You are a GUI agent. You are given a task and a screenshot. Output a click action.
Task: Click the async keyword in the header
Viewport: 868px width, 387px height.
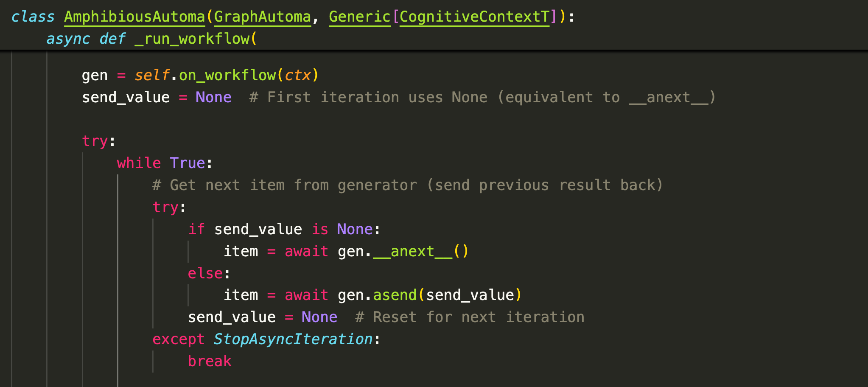coord(68,39)
